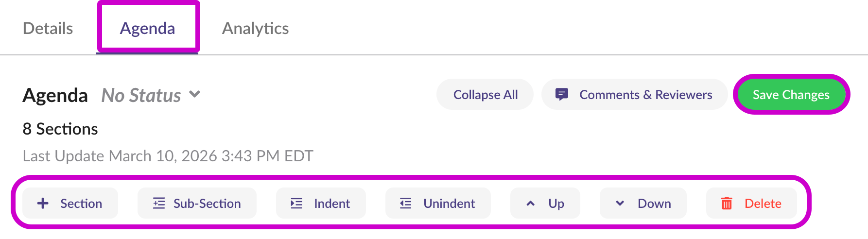Open the Comments & Reviewers label
The width and height of the screenshot is (868, 239).
[645, 95]
